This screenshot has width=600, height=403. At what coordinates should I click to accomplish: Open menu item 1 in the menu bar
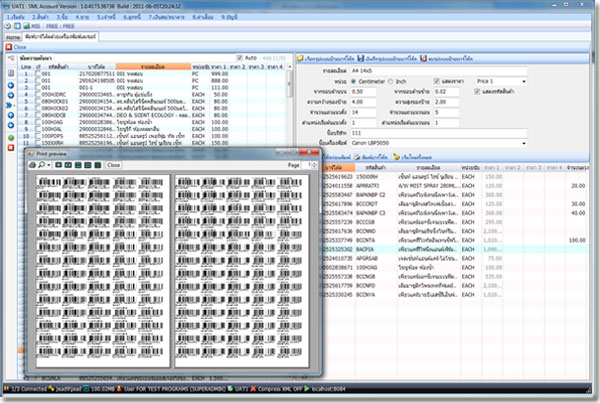(16, 17)
